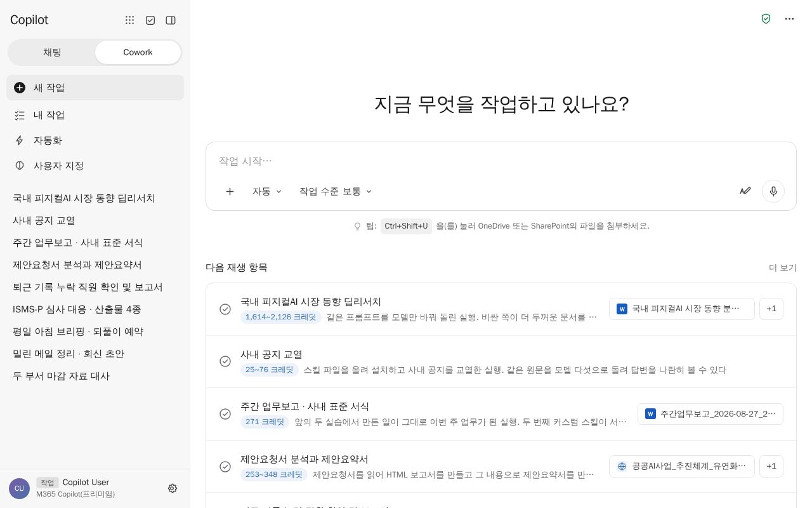Click the Ctrl+Shift+U shortcut hint
This screenshot has width=812, height=508.
pyautogui.click(x=406, y=226)
